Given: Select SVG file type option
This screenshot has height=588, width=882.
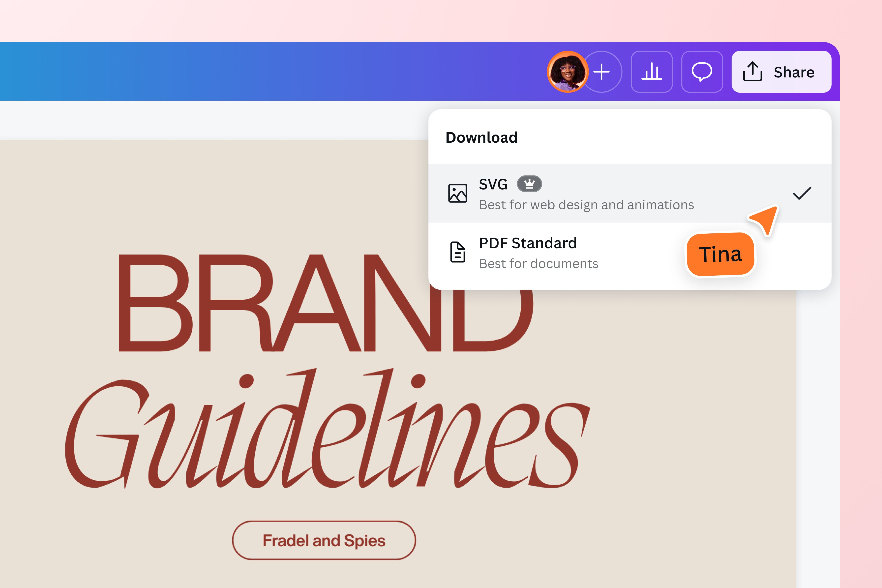Looking at the screenshot, I should tap(493, 184).
